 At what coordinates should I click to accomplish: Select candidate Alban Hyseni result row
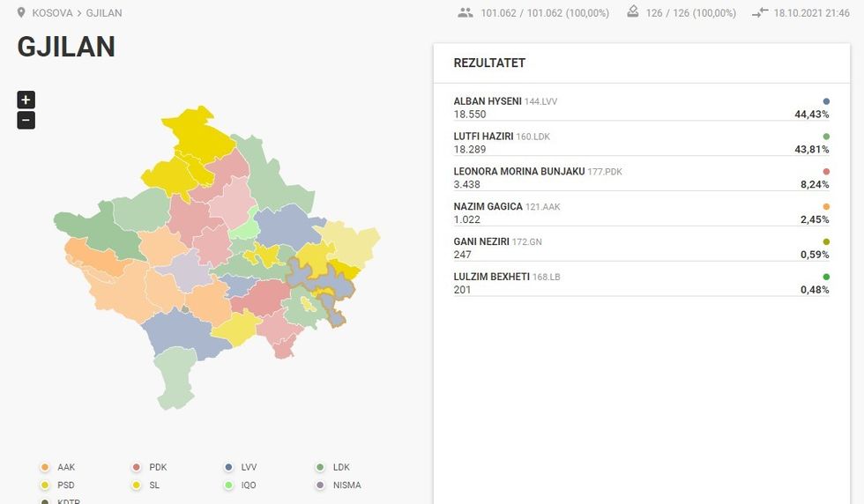[640, 108]
